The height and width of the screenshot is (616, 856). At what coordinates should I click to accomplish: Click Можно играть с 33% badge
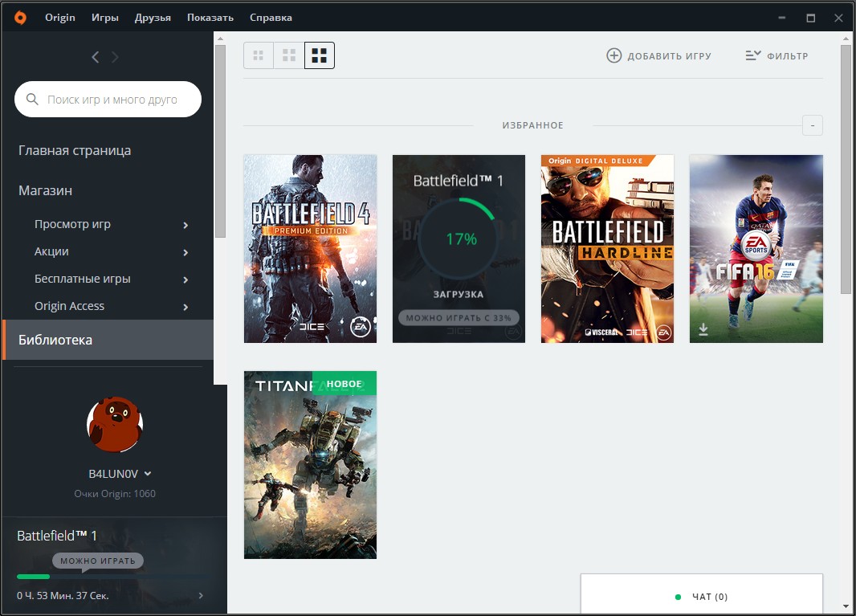tap(459, 318)
